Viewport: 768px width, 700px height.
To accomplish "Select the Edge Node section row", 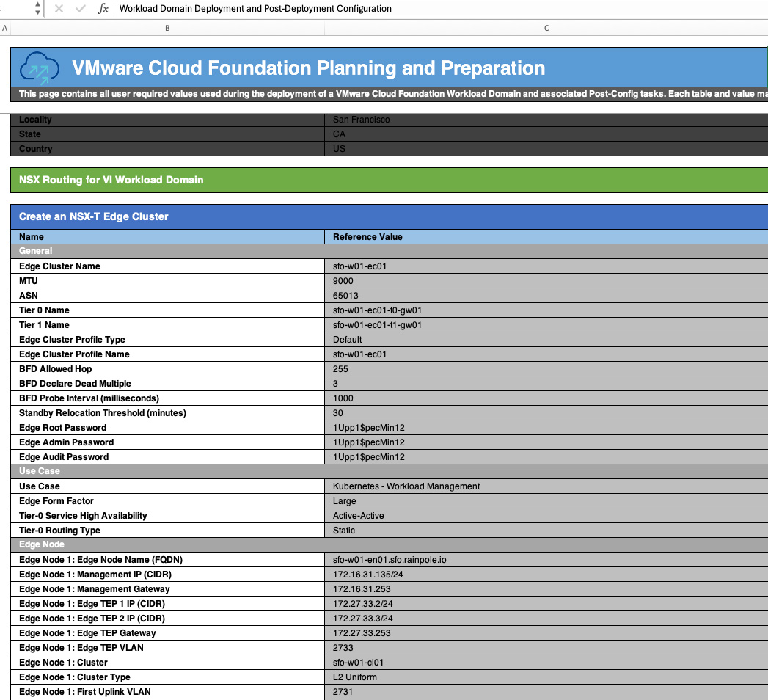I will click(389, 544).
